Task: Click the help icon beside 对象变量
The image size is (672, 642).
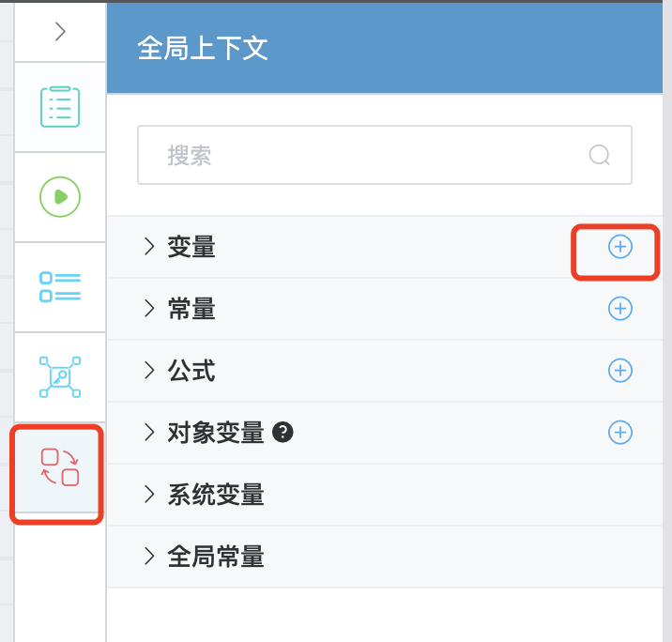Action: [x=283, y=433]
